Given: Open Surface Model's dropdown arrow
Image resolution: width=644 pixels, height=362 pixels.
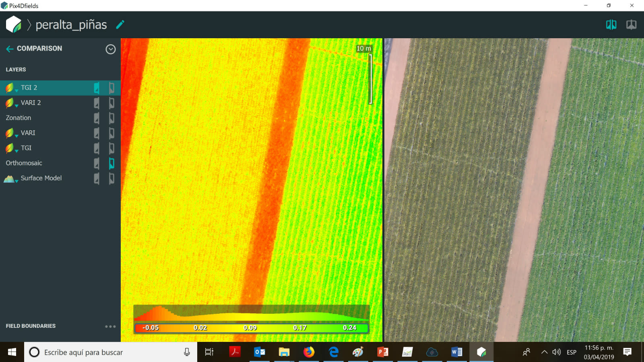Looking at the screenshot, I should pyautogui.click(x=16, y=181).
